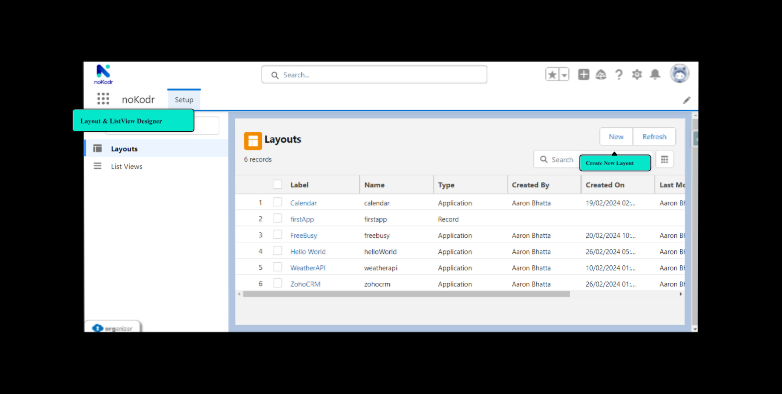Click the 'Record' type cell
The height and width of the screenshot is (394, 782).
(448, 219)
